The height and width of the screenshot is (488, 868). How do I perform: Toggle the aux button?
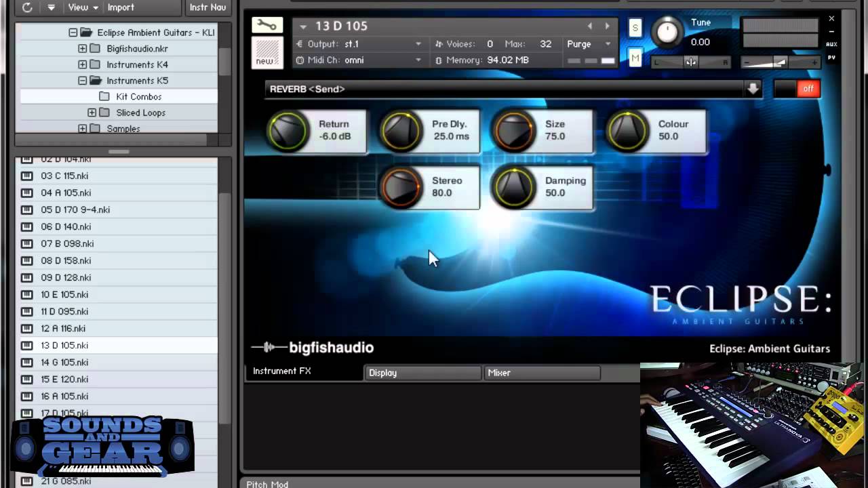pyautogui.click(x=831, y=45)
